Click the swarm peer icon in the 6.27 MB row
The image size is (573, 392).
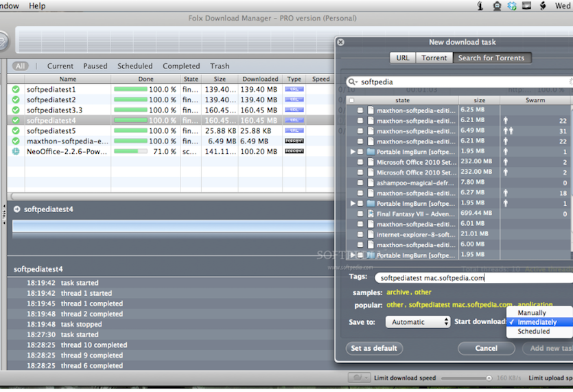(x=506, y=193)
